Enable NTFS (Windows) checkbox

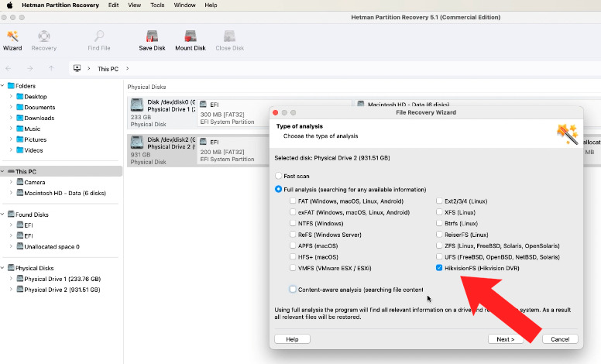click(293, 223)
